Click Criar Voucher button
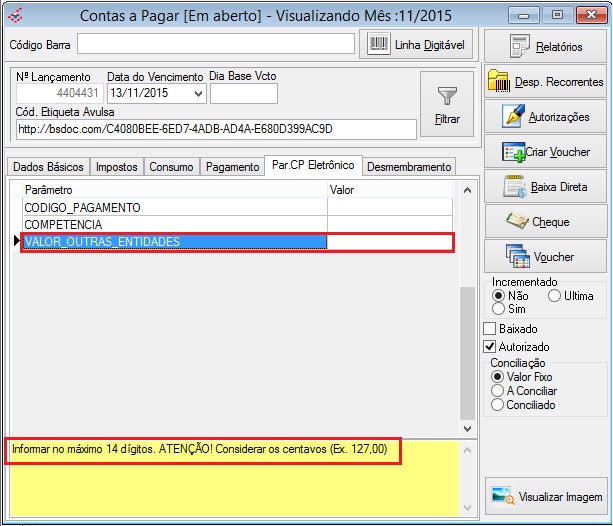This screenshot has width=613, height=526. pyautogui.click(x=545, y=152)
